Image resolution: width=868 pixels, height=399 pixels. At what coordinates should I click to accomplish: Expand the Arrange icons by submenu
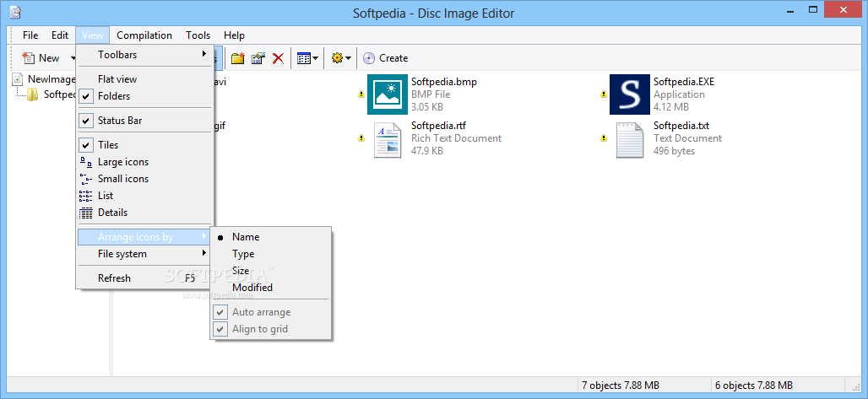point(145,237)
